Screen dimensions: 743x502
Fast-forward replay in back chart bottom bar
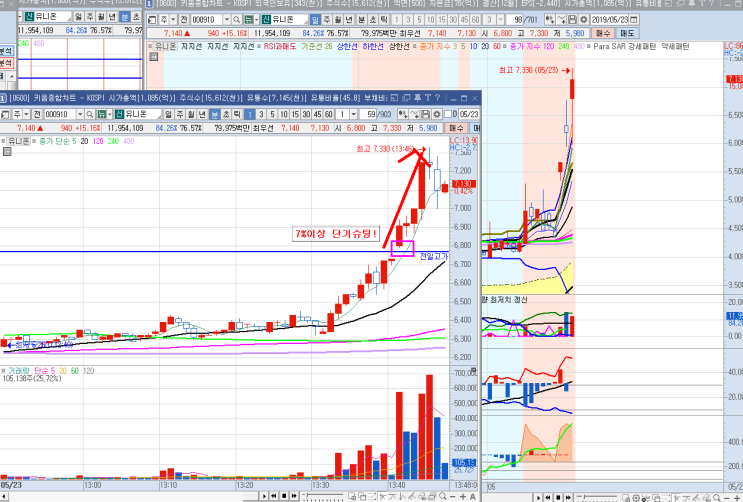(x=568, y=498)
